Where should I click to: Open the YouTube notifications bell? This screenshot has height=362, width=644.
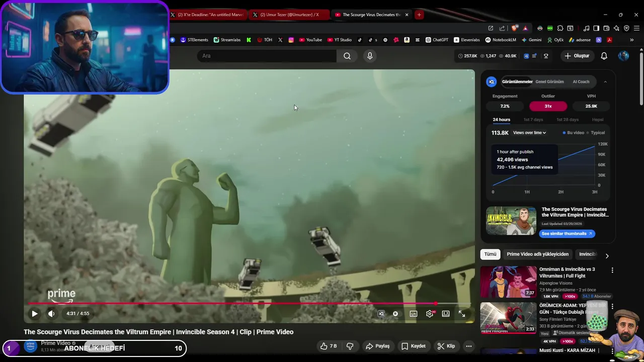pos(604,56)
